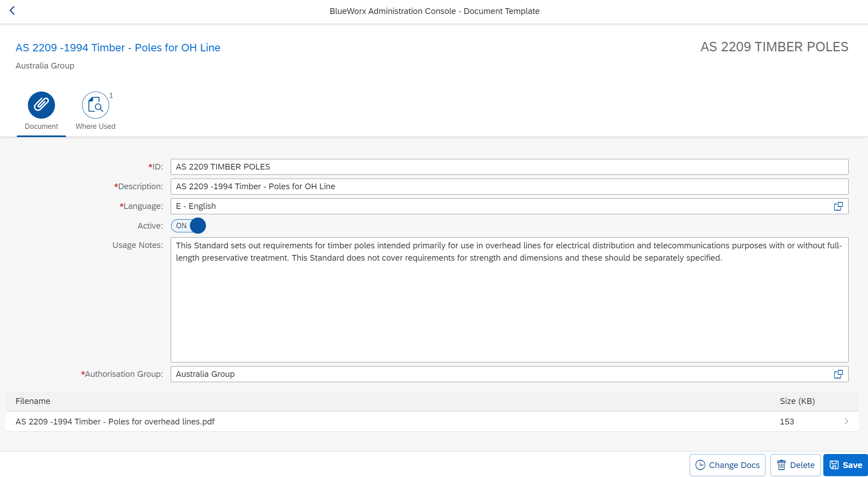Click into the Description input field
This screenshot has width=868, height=477.
pyautogui.click(x=509, y=186)
